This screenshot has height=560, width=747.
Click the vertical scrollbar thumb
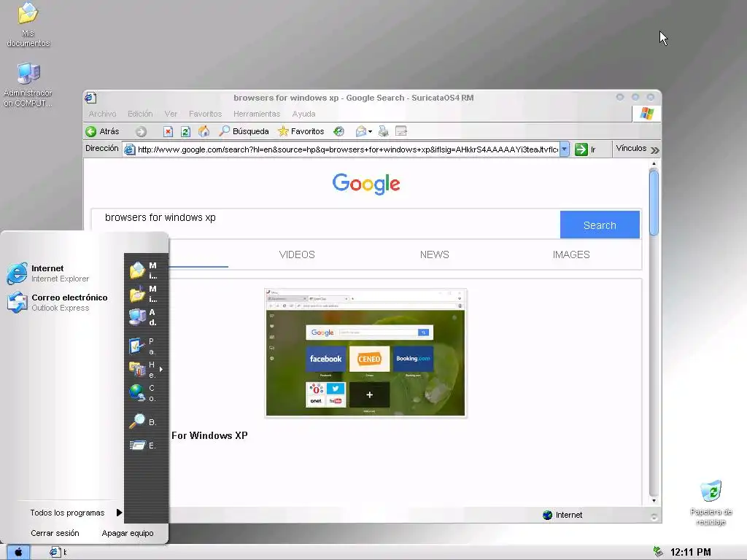coord(654,203)
